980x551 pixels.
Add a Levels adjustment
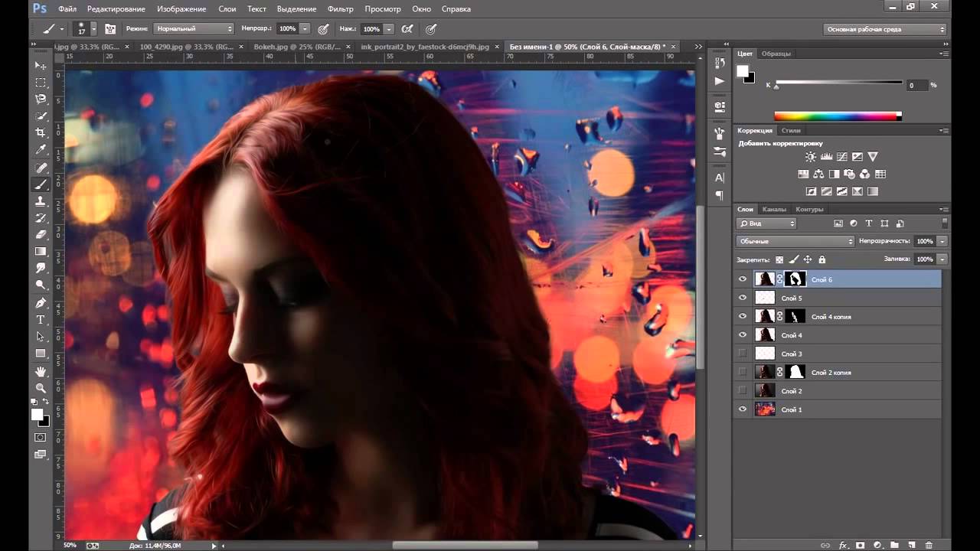click(x=826, y=157)
